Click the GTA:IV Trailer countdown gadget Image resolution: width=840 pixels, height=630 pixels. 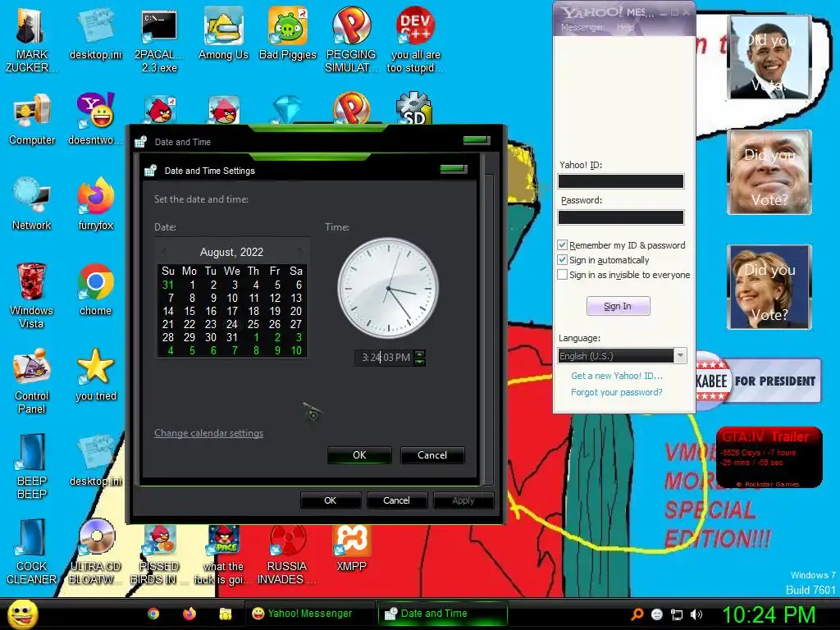point(769,457)
